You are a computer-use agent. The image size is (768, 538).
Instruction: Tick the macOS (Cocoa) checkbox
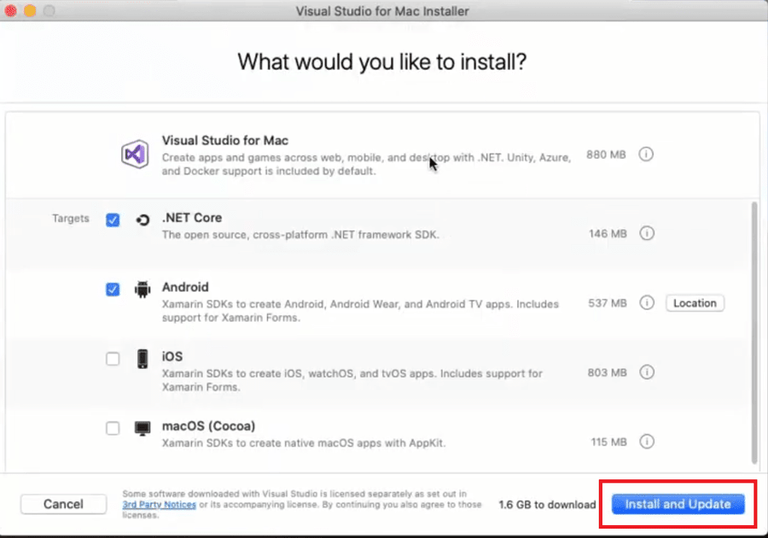(113, 428)
